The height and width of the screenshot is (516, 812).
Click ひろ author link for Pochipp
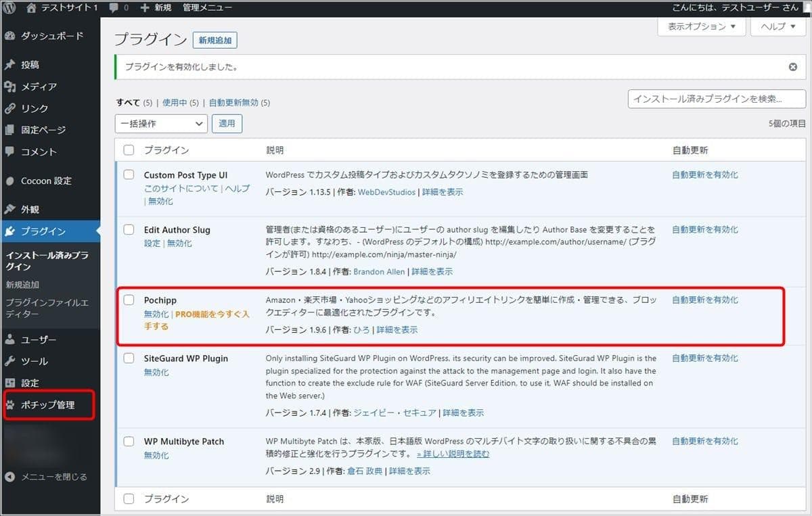point(362,330)
